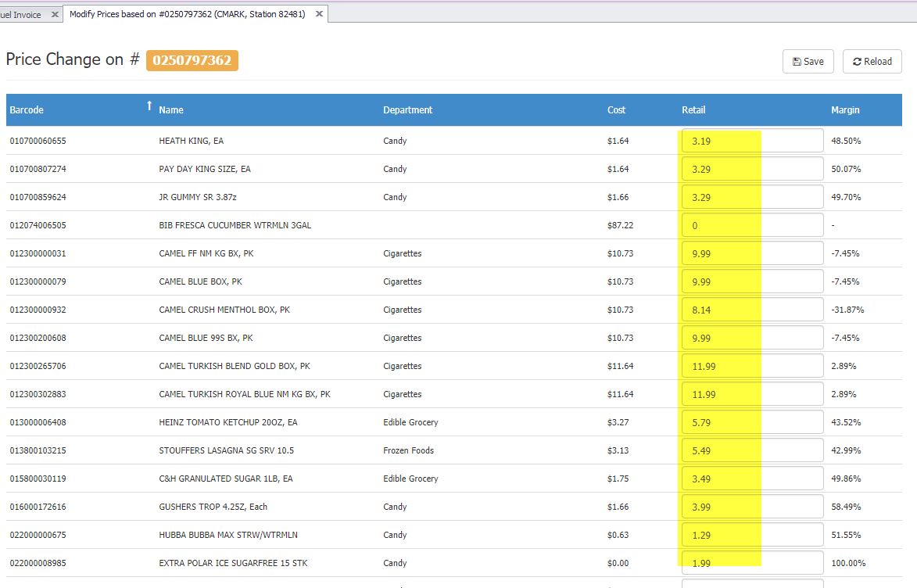
Task: Edit retail price for CAMEL TURKISH ROYAL BLUE
Action: pos(752,394)
